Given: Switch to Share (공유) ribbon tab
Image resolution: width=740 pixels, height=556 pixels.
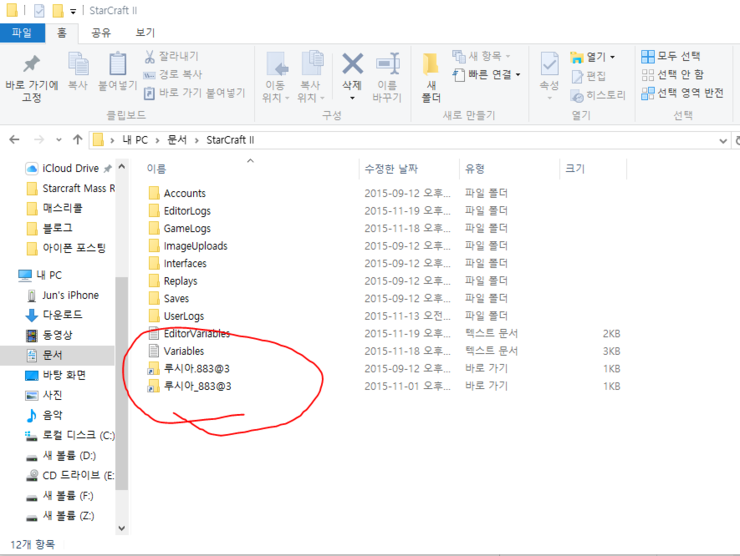Looking at the screenshot, I should click(x=101, y=33).
